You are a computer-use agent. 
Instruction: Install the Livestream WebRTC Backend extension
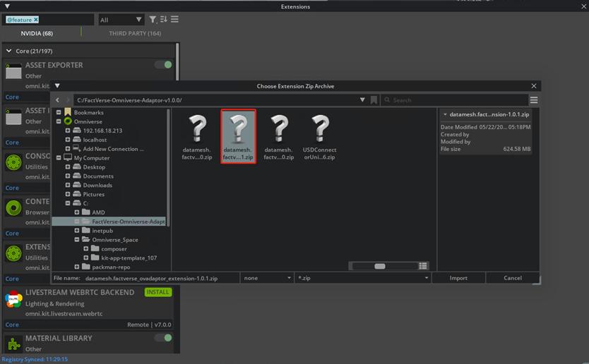158,292
